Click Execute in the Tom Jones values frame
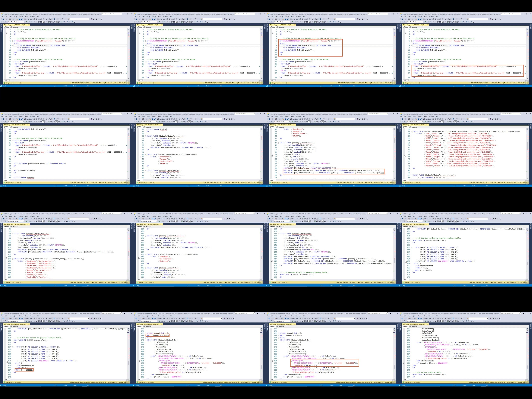 point(428,122)
